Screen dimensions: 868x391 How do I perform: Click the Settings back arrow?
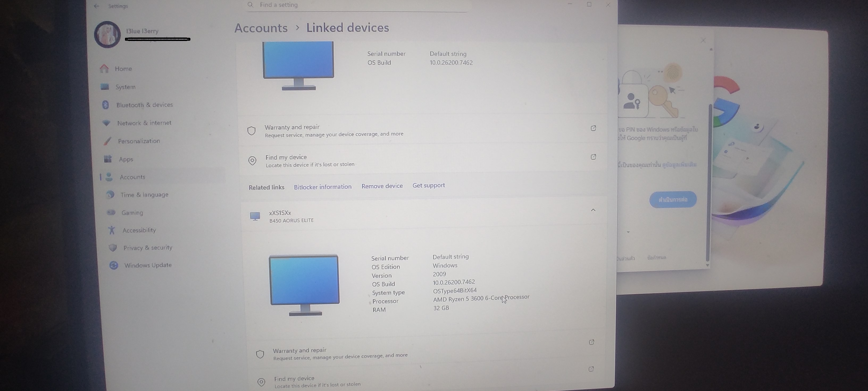[97, 6]
